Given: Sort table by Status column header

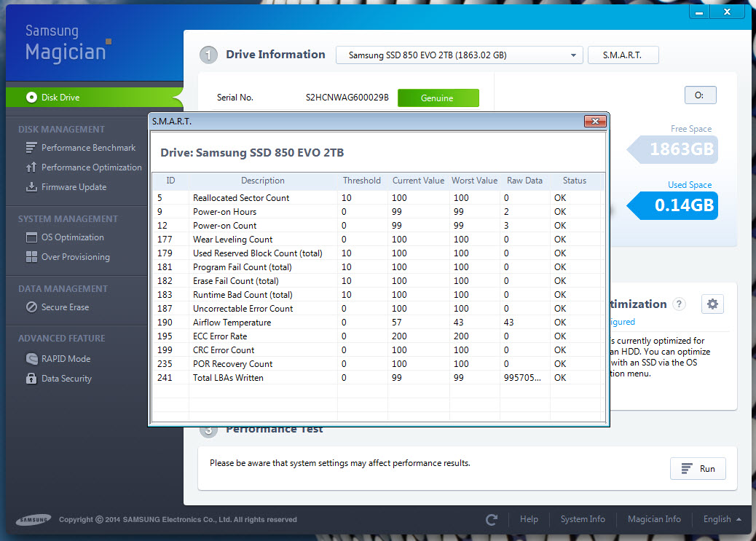Looking at the screenshot, I should click(574, 181).
